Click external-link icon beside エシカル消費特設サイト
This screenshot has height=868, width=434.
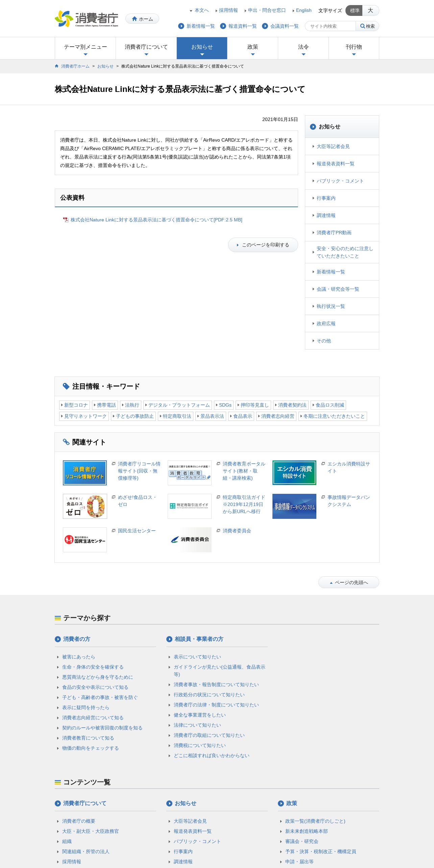pos(323,464)
